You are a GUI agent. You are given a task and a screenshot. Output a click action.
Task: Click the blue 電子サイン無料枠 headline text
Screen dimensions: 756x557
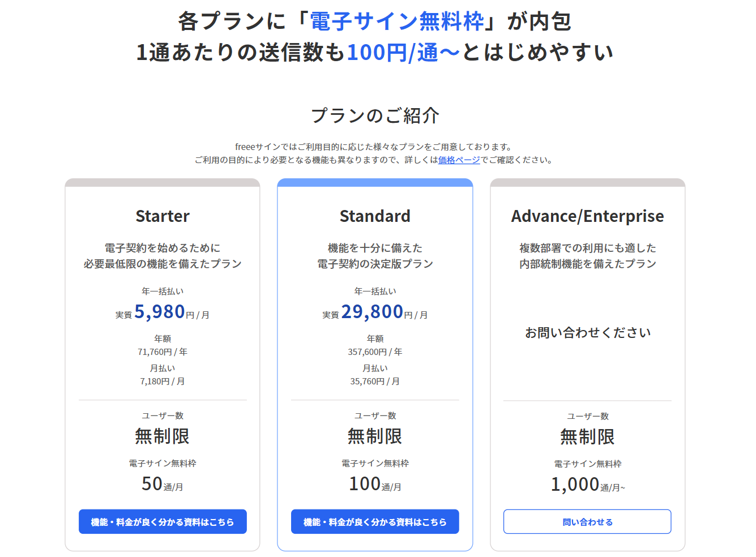397,22
